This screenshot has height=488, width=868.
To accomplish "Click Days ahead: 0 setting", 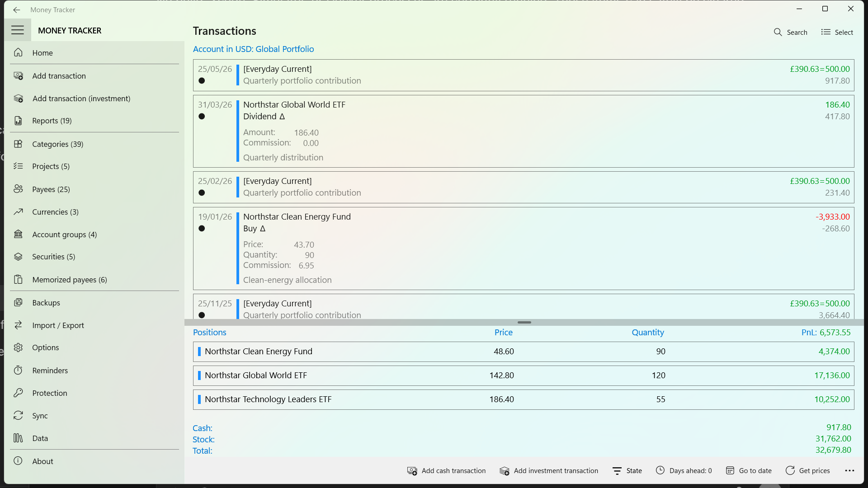I will (x=684, y=470).
